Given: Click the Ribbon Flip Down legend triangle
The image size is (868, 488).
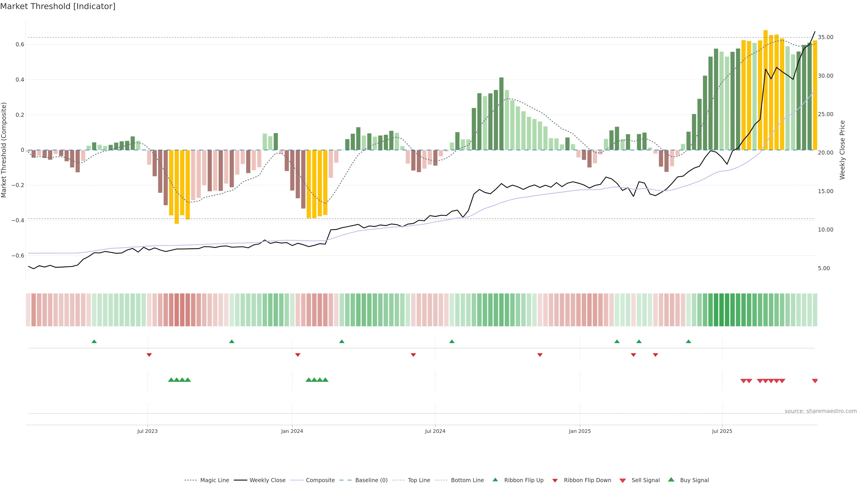Looking at the screenshot, I should pyautogui.click(x=555, y=481).
